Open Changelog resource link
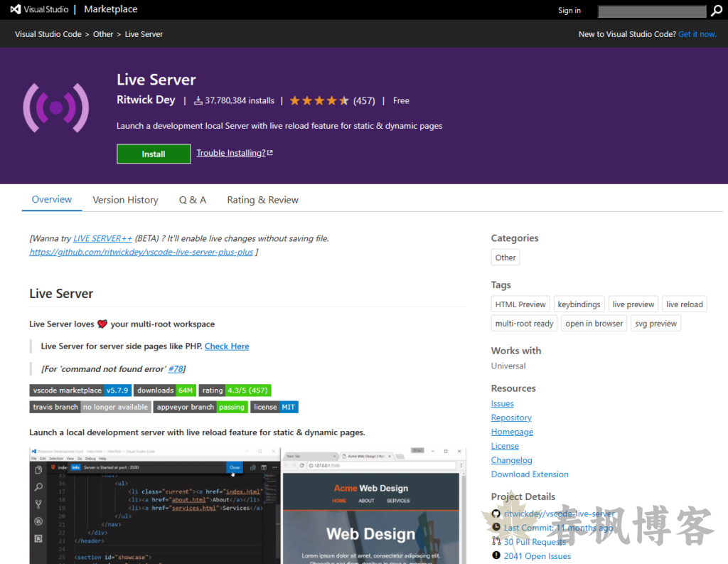 (512, 460)
